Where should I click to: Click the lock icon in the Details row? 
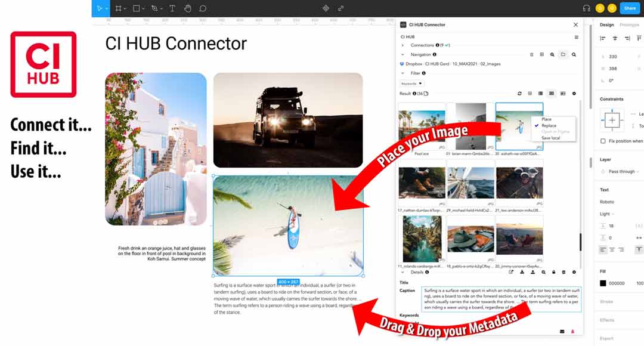pyautogui.click(x=553, y=272)
